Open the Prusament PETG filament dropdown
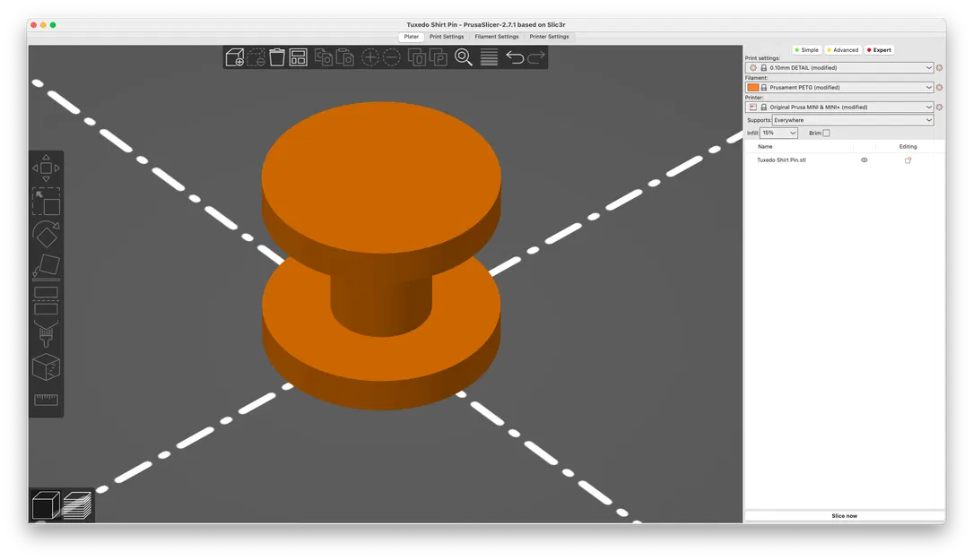This screenshot has width=973, height=560. pos(839,88)
